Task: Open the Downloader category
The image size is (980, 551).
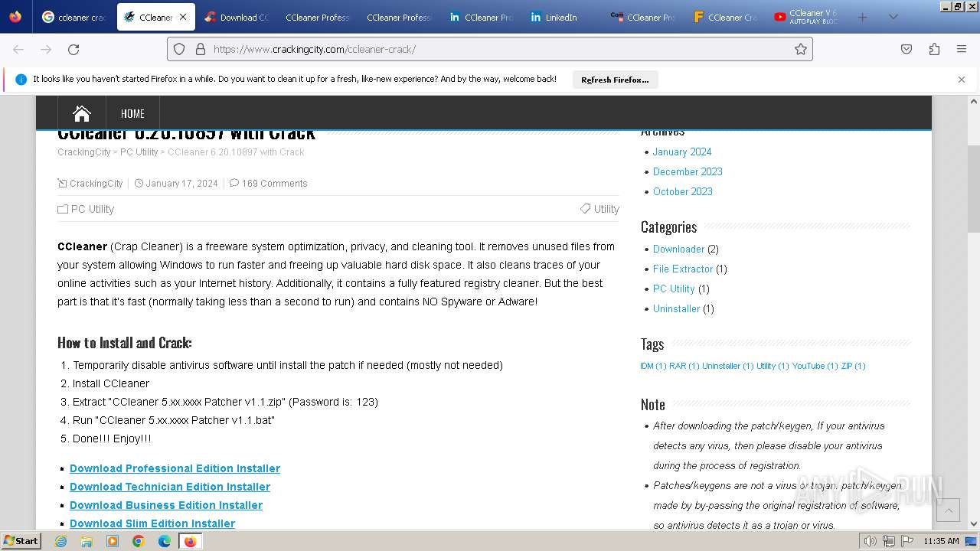Action: click(678, 249)
